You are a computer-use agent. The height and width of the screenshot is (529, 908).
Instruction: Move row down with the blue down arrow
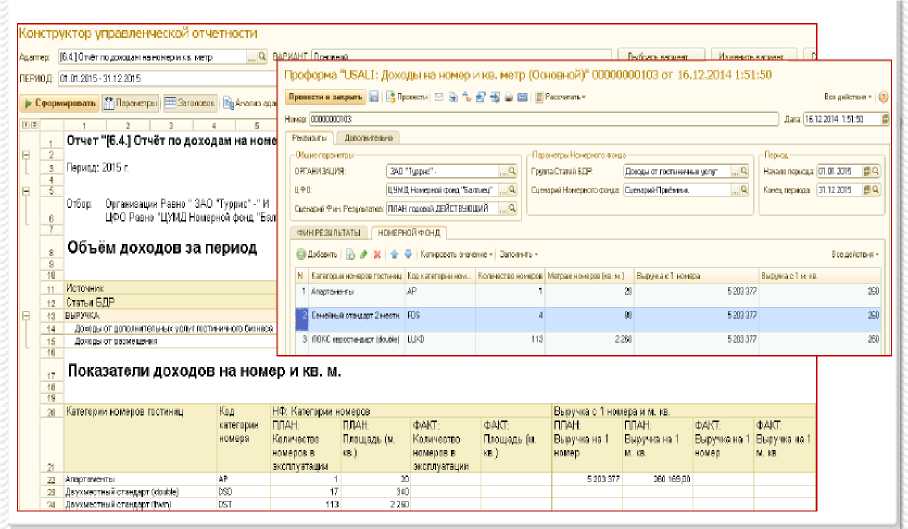click(x=408, y=254)
